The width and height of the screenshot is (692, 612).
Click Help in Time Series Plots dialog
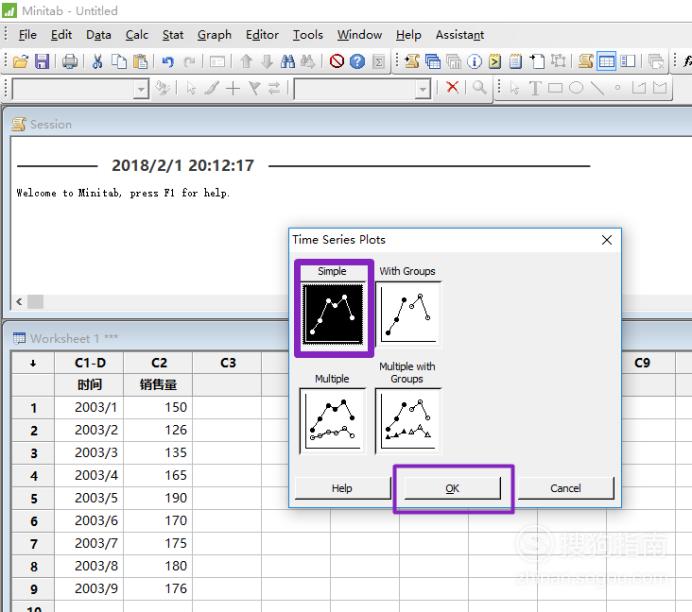tap(342, 488)
